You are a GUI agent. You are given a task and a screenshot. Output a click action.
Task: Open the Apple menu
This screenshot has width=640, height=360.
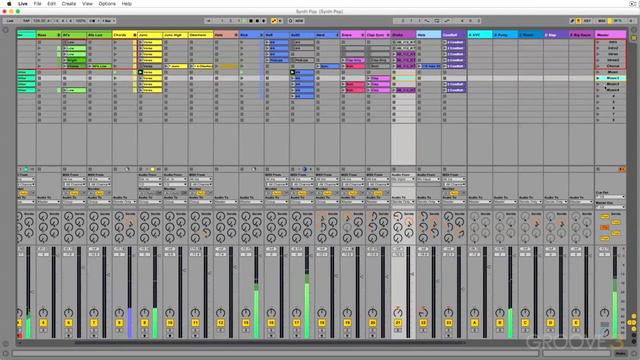(x=9, y=4)
